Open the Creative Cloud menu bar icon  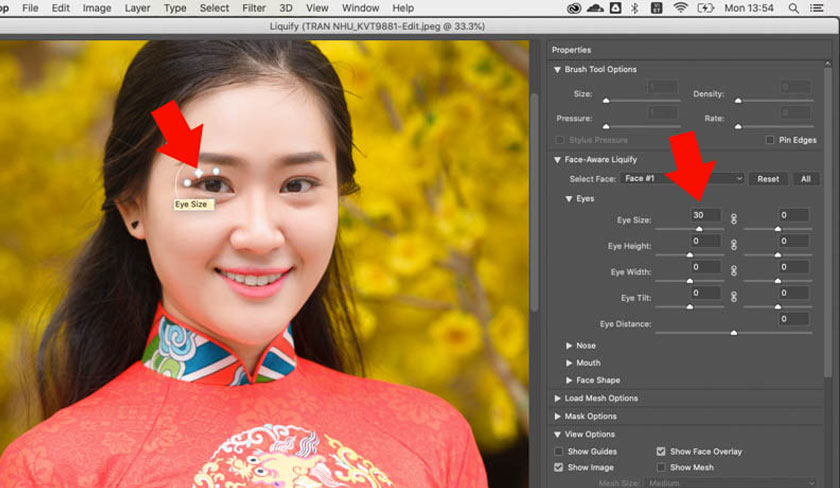[574, 8]
